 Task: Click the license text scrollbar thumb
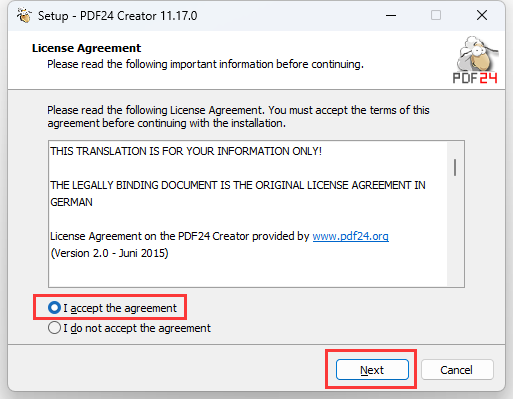tap(455, 167)
